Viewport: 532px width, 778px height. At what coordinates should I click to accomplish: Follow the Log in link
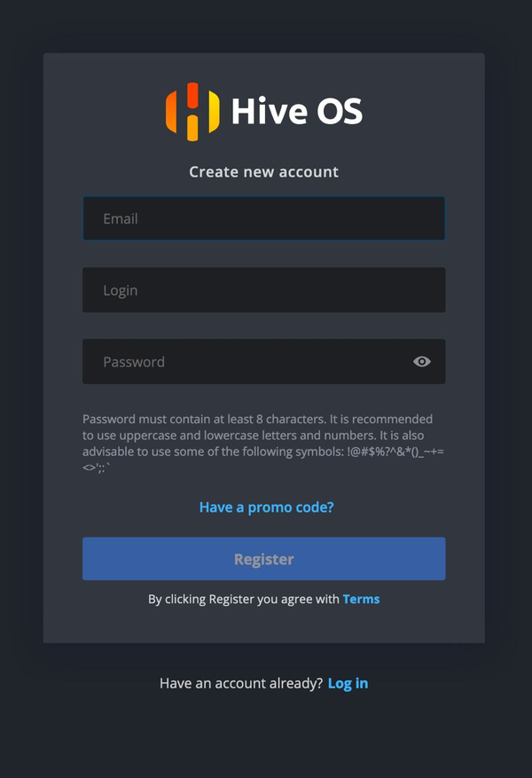coord(348,683)
